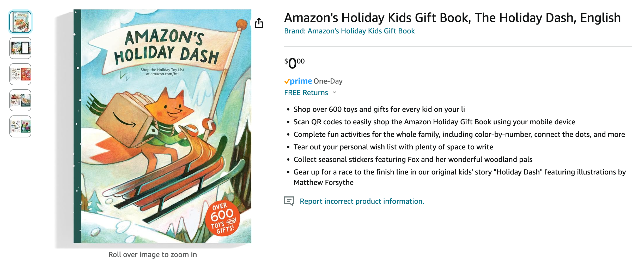Click the Prime checkmark badge
Viewport: 644px width, 268px height.
287,81
